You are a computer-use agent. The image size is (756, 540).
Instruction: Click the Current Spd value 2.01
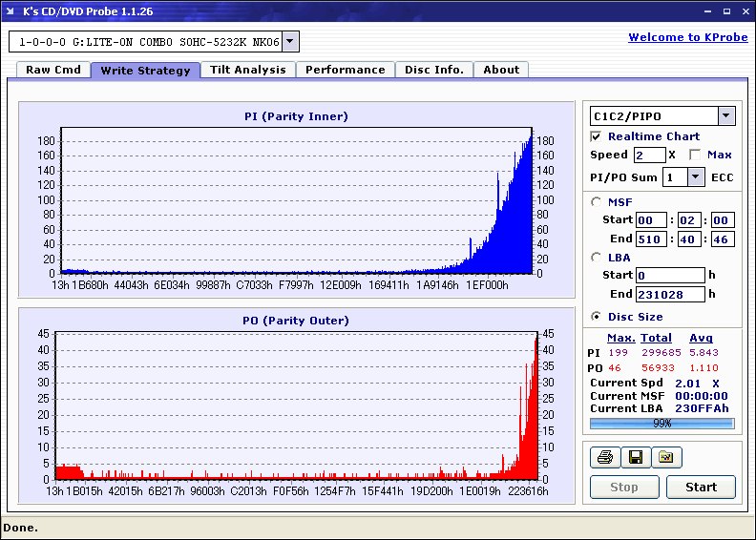[x=687, y=384]
